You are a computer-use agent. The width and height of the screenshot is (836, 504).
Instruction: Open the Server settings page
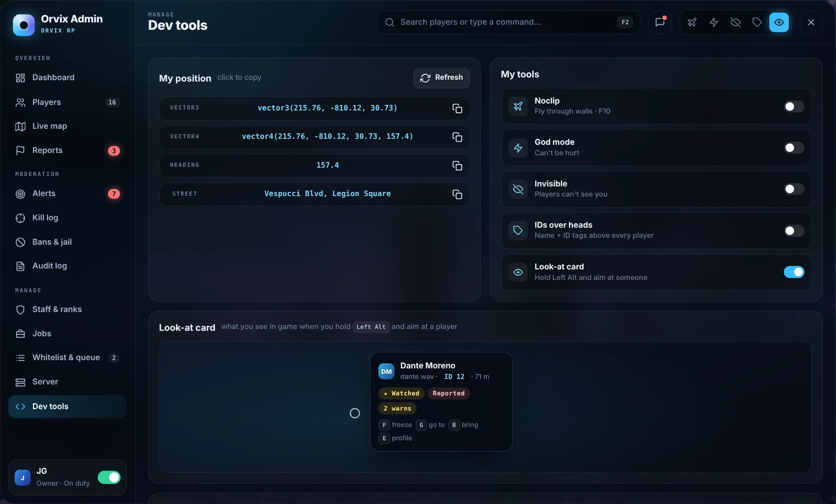tap(67, 382)
